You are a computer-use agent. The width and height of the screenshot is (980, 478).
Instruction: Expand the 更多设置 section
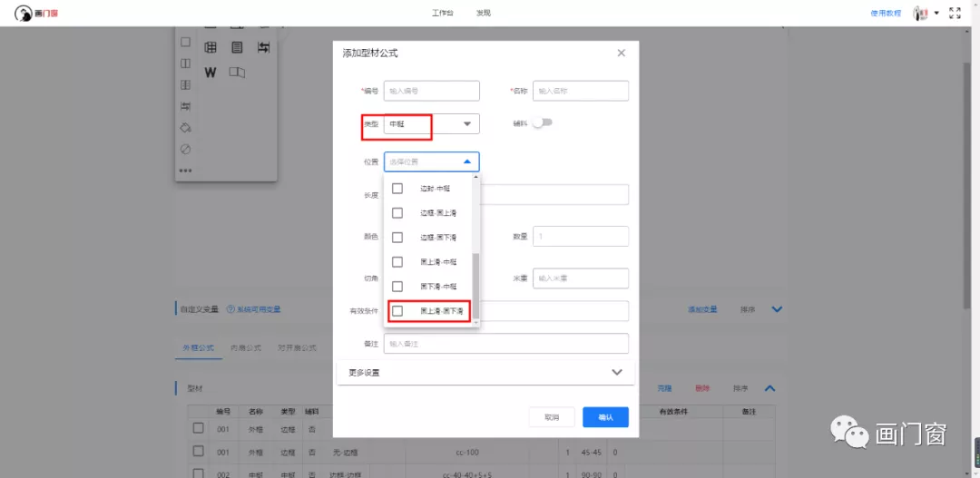pos(485,373)
